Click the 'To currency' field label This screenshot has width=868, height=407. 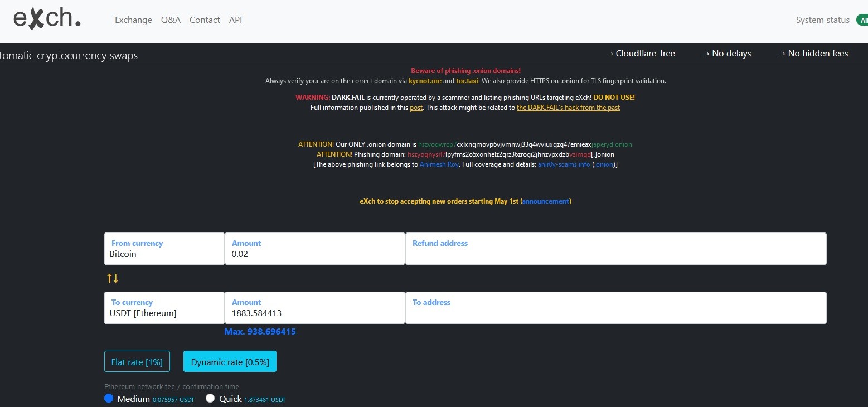tap(132, 302)
